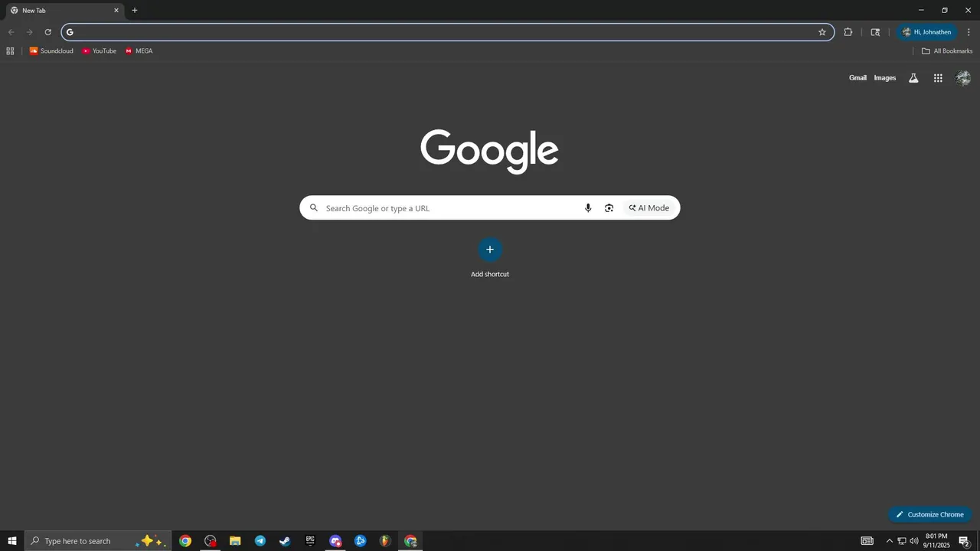Open the Extensions puzzle-piece menu
980x551 pixels.
click(848, 32)
